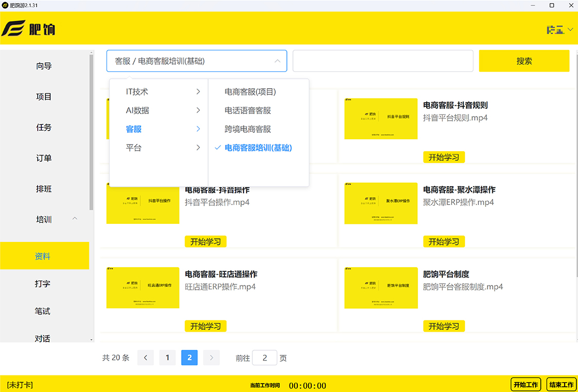Screen dimensions: 578x392
Task: Click the title 电商客服-抖音规则
Action: coord(455,105)
